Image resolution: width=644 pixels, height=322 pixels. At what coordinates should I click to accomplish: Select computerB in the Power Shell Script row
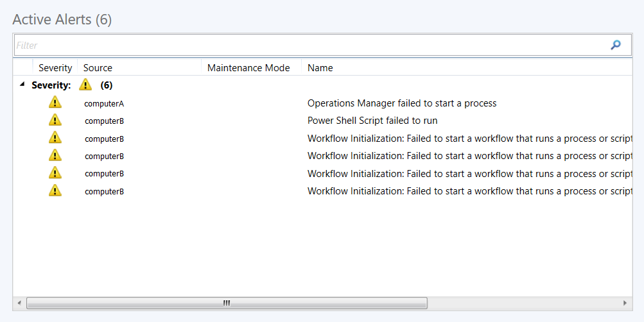104,121
